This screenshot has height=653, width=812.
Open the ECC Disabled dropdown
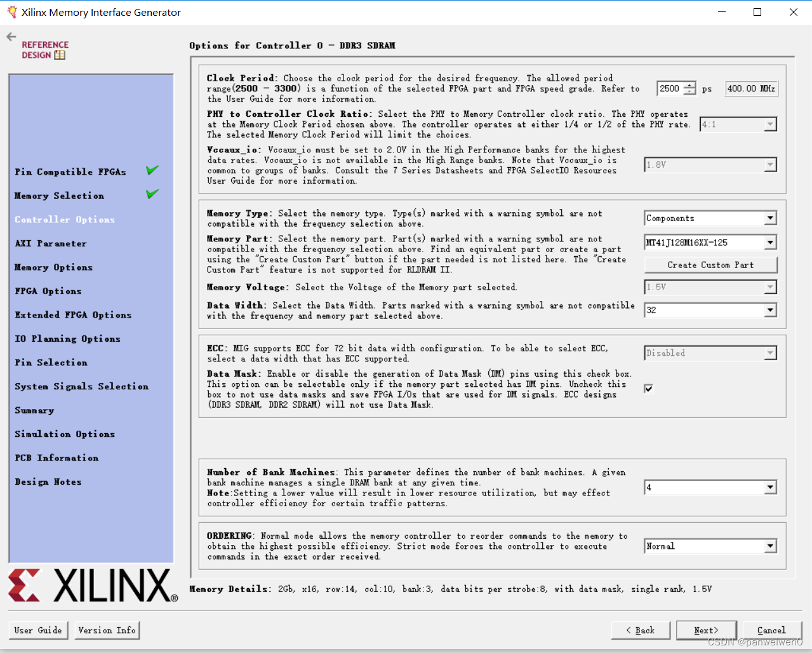coord(710,353)
